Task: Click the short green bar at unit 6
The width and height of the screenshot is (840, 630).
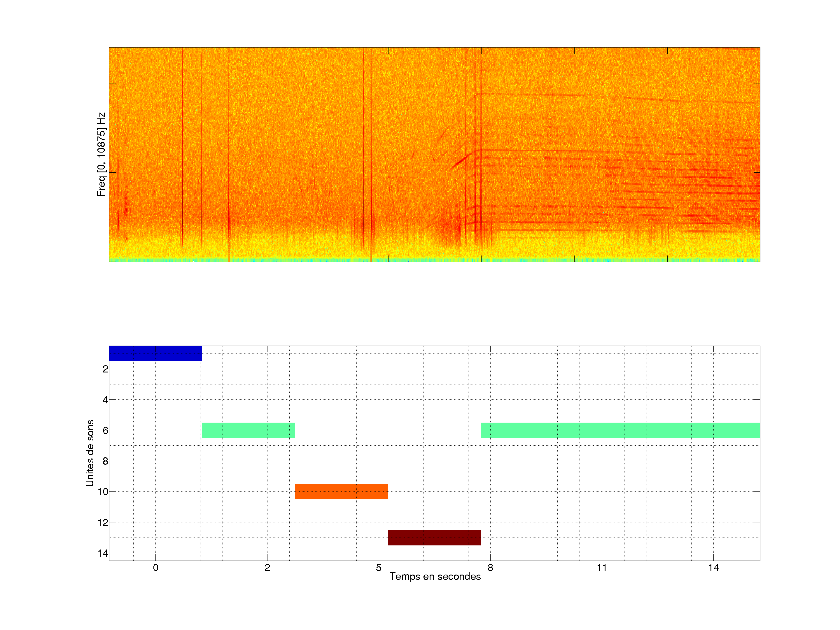Action: click(249, 430)
